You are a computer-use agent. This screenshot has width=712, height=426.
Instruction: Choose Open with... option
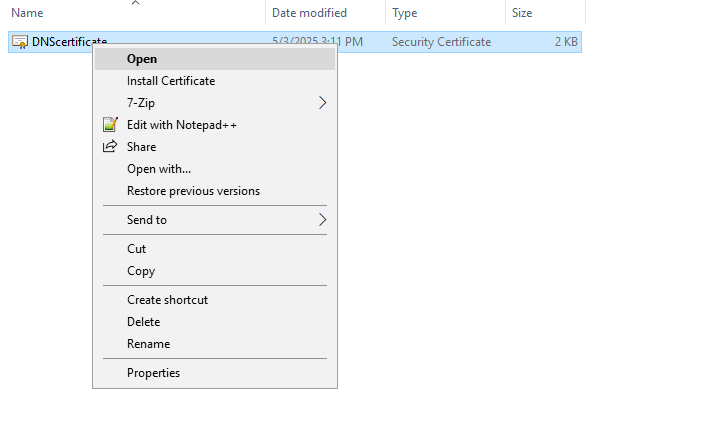pos(159,169)
